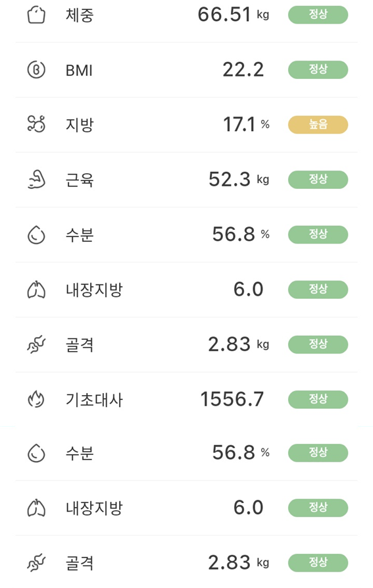Tap the weight scale icon beside 체중
The height and width of the screenshot is (588, 373).
click(x=36, y=15)
